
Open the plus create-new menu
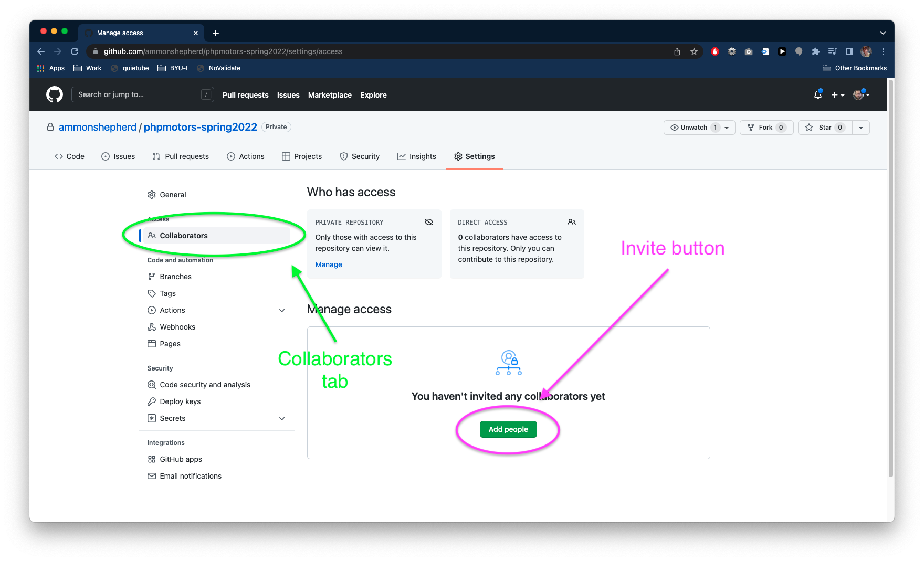837,95
